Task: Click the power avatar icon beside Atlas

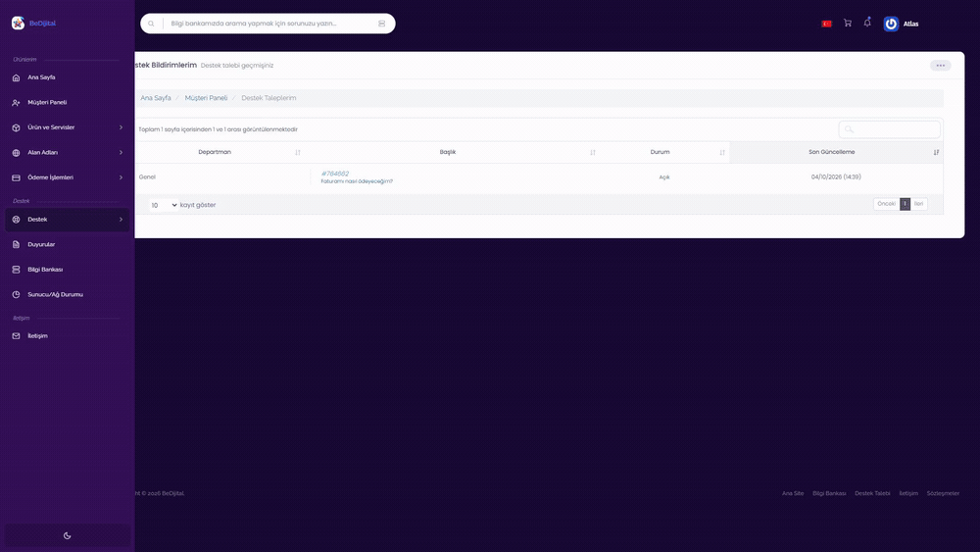Action: coord(891,24)
